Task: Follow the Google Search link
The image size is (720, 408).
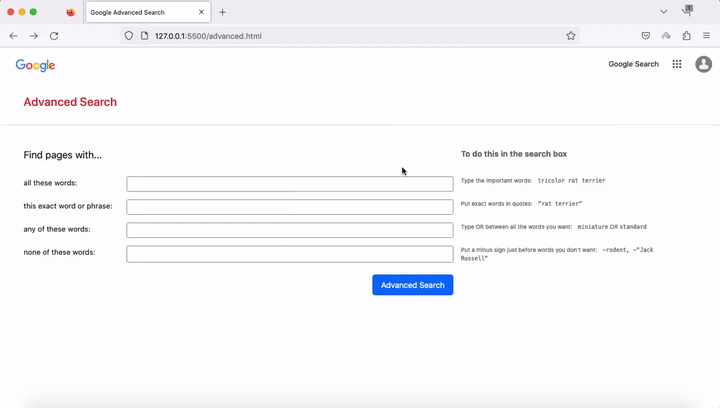Action: [634, 64]
